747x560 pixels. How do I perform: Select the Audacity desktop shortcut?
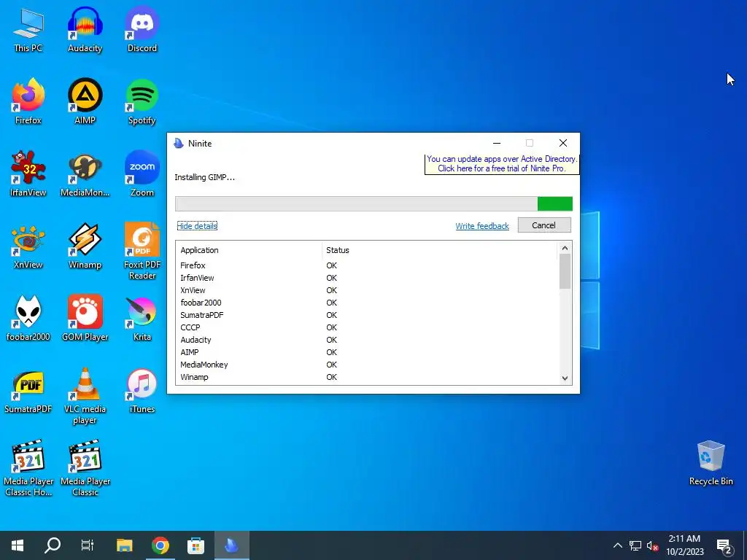pyautogui.click(x=85, y=30)
